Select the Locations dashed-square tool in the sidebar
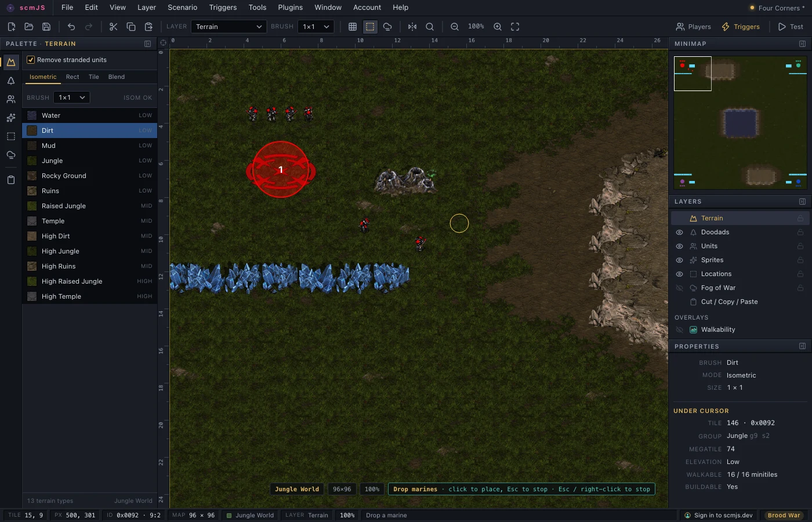The height and width of the screenshot is (522, 812). coord(11,136)
